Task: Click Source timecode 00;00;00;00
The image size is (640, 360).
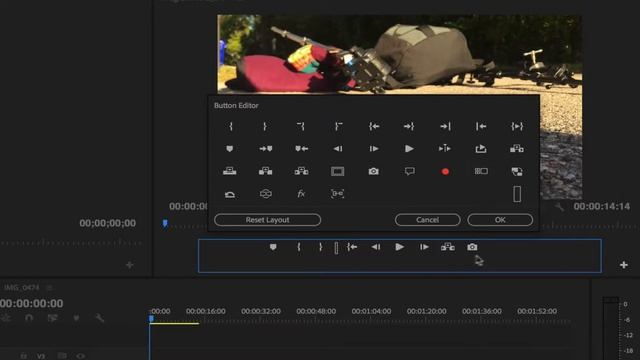Action: tap(107, 223)
